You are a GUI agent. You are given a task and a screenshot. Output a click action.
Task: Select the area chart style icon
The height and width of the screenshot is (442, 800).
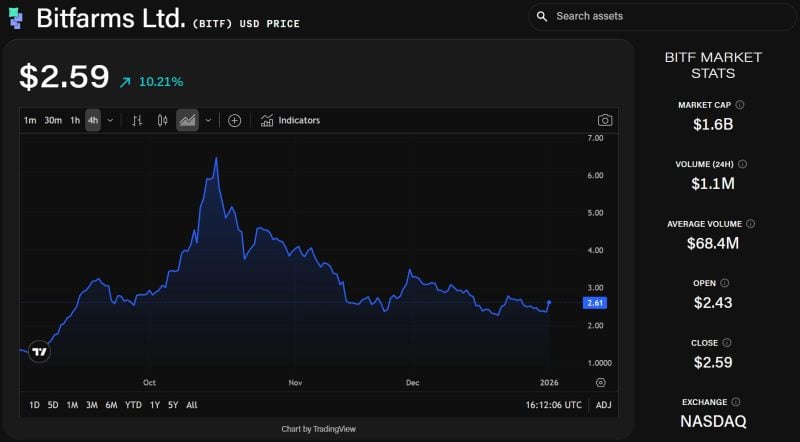(x=187, y=120)
